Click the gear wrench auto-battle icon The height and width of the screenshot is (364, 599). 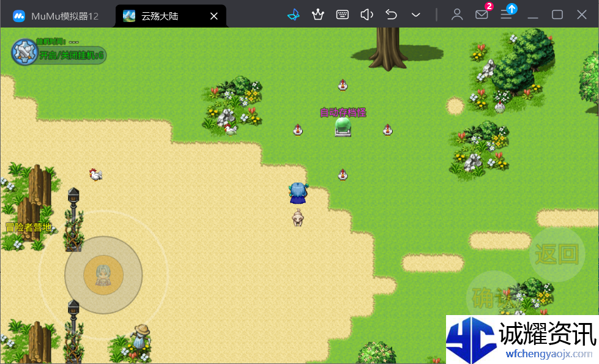point(24,52)
